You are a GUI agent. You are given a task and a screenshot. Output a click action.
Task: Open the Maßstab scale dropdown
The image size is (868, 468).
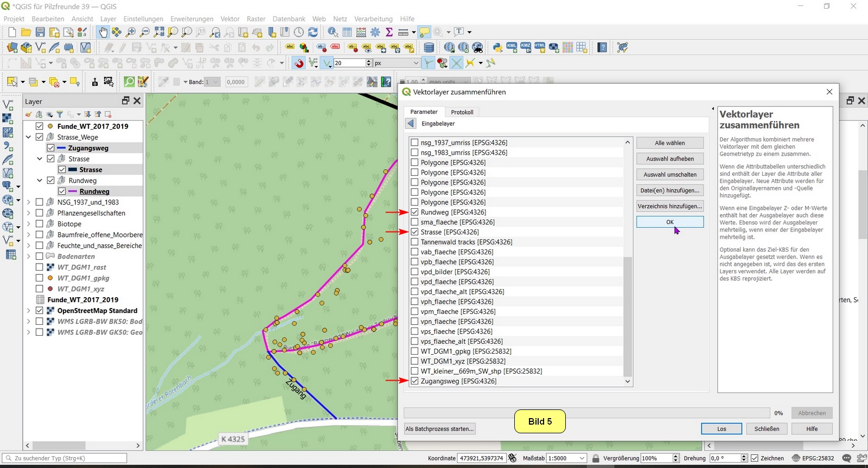coord(582,458)
